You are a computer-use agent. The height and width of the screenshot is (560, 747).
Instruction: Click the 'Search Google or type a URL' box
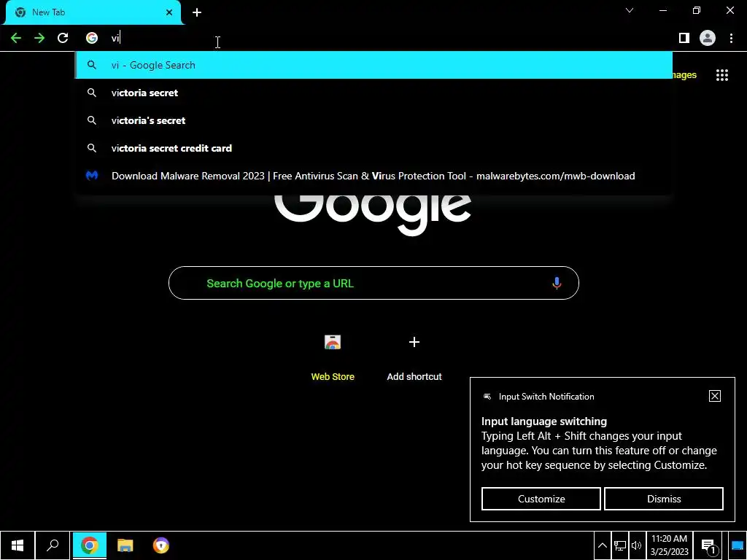[x=373, y=284]
